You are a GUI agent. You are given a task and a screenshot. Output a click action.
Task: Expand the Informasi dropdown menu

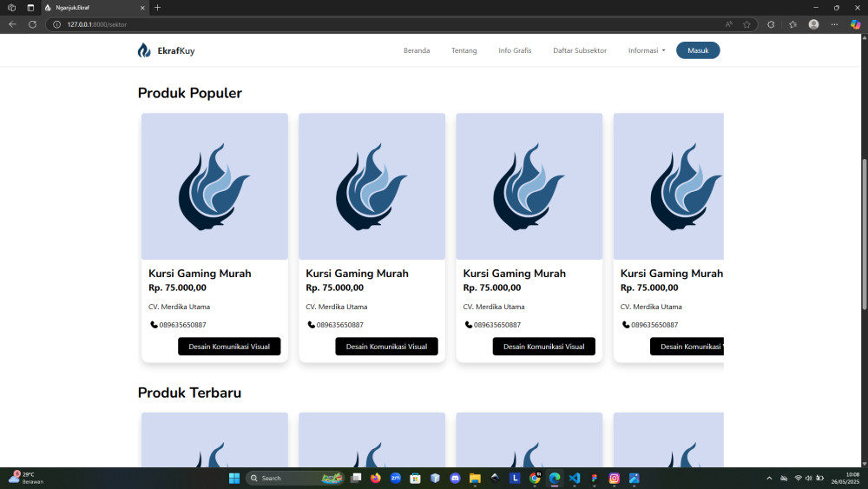coord(647,50)
